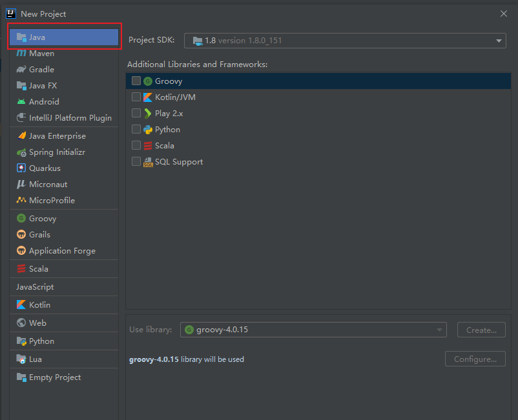This screenshot has width=518, height=420.
Task: Click the Python folder icon in the sidebar
Action: (x=21, y=341)
